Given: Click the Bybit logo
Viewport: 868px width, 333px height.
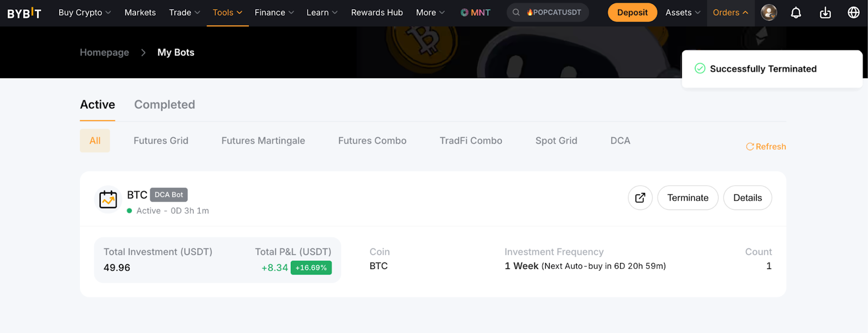Looking at the screenshot, I should click(24, 13).
